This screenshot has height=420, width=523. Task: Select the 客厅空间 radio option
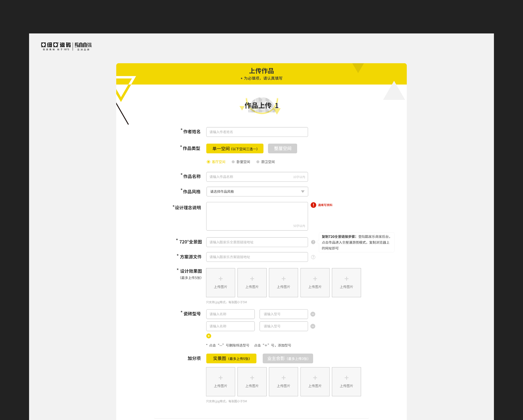point(208,162)
